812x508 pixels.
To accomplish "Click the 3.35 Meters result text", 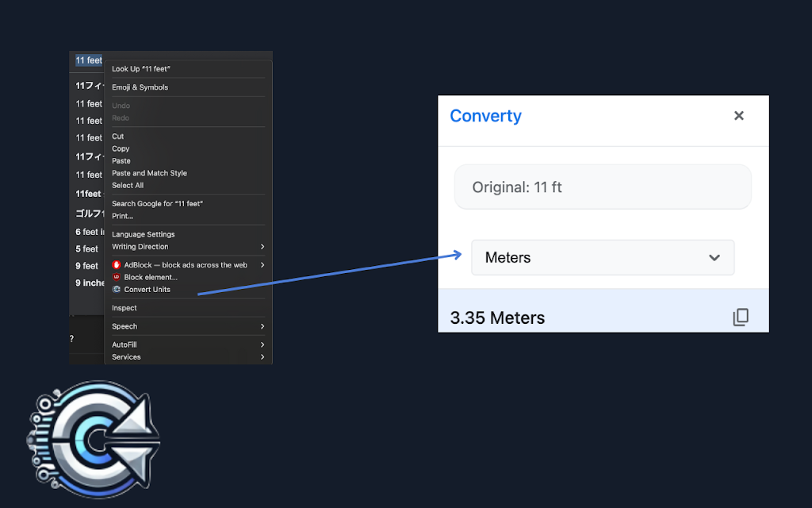I will 497,317.
